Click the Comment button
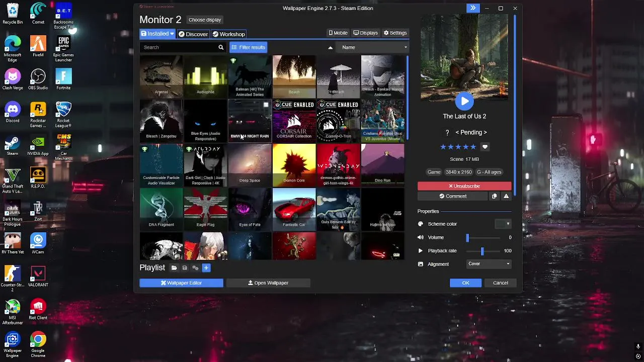644x362 pixels. click(453, 196)
